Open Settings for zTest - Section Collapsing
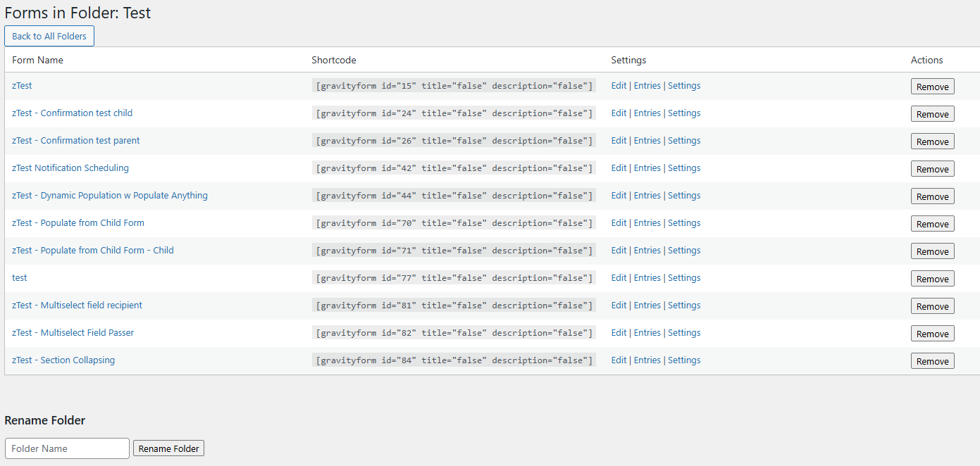 [683, 360]
